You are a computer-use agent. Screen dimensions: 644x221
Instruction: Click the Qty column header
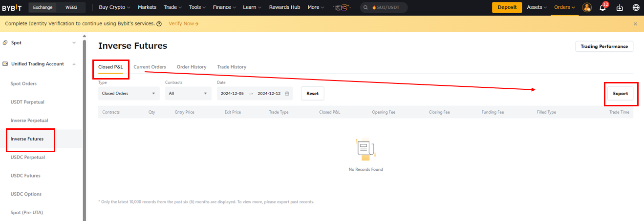152,112
